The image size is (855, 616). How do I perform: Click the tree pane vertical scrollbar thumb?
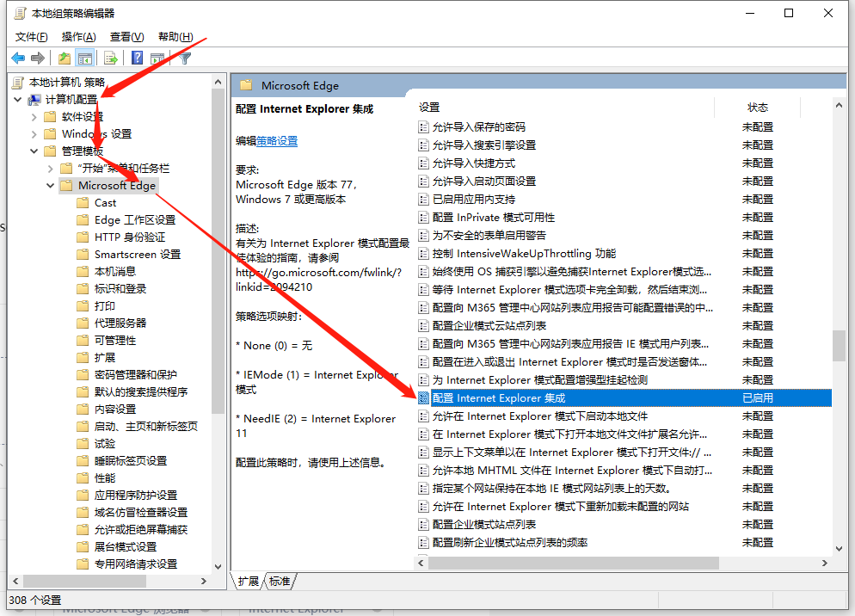click(x=218, y=251)
